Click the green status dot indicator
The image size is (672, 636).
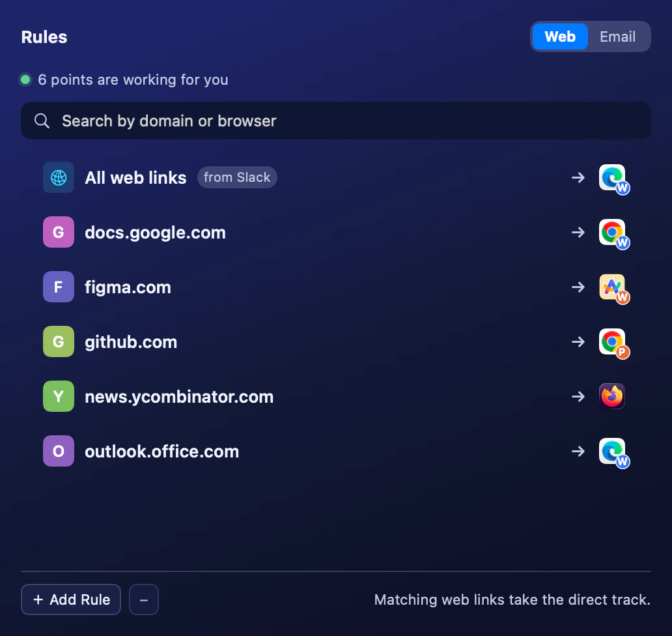click(25, 79)
